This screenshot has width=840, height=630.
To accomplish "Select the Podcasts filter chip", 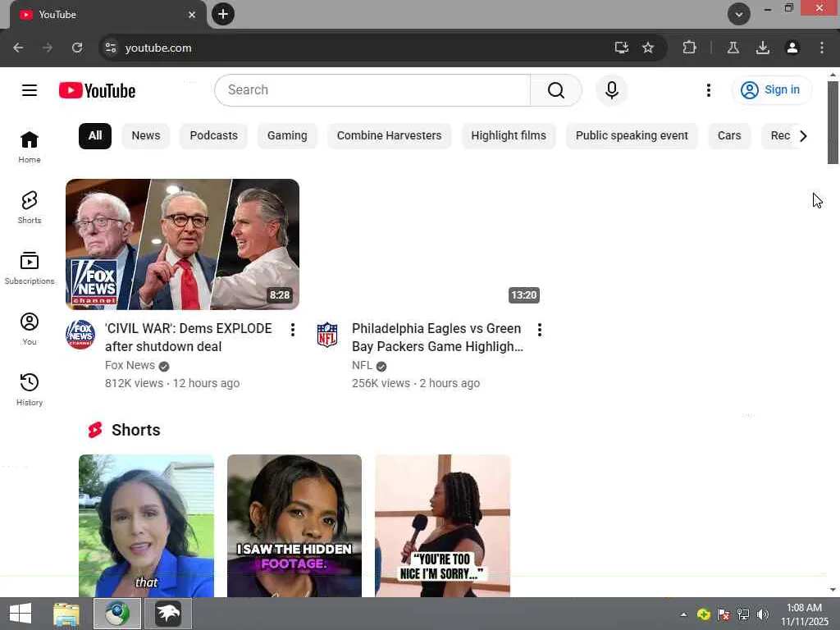I will tap(213, 136).
